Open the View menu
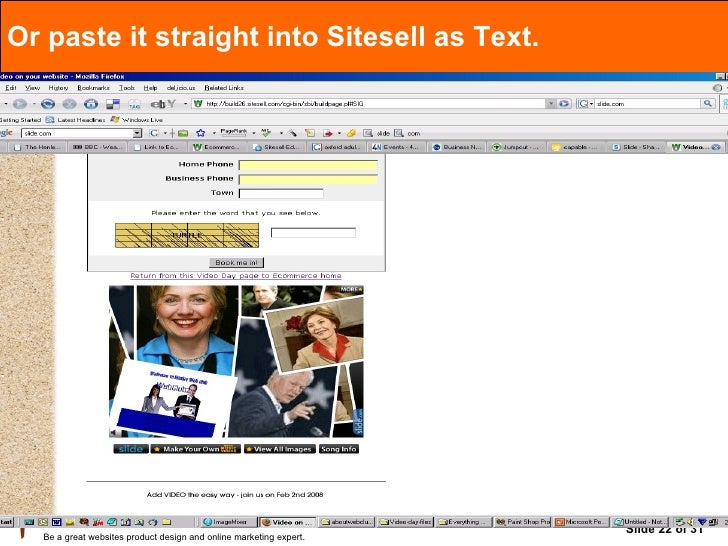Screen dimensions: 728x546 [32, 88]
